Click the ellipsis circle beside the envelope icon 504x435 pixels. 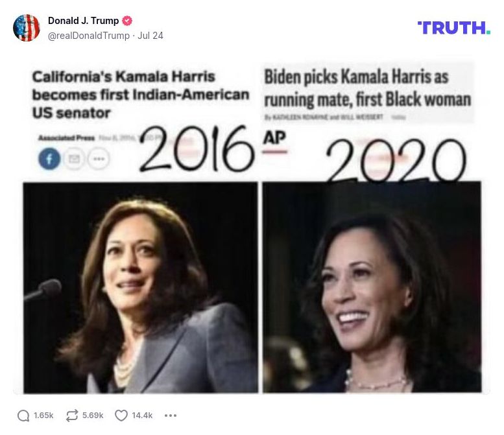click(98, 159)
